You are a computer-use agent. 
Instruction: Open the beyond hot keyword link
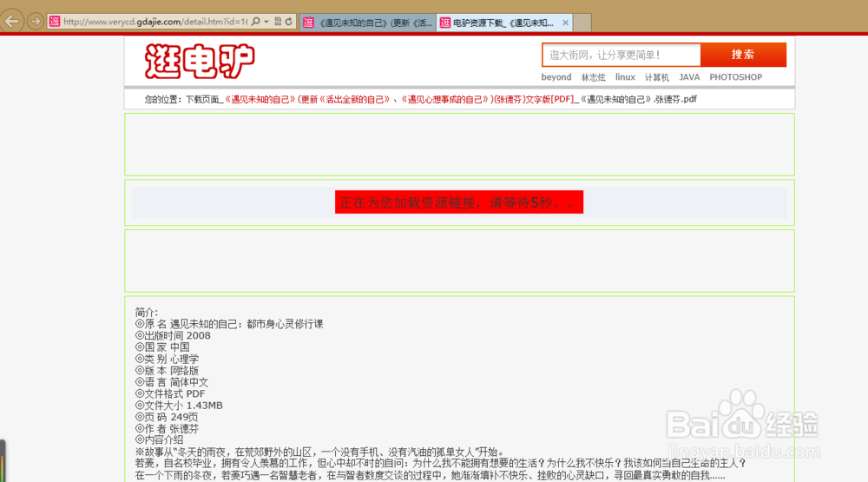[x=556, y=77]
